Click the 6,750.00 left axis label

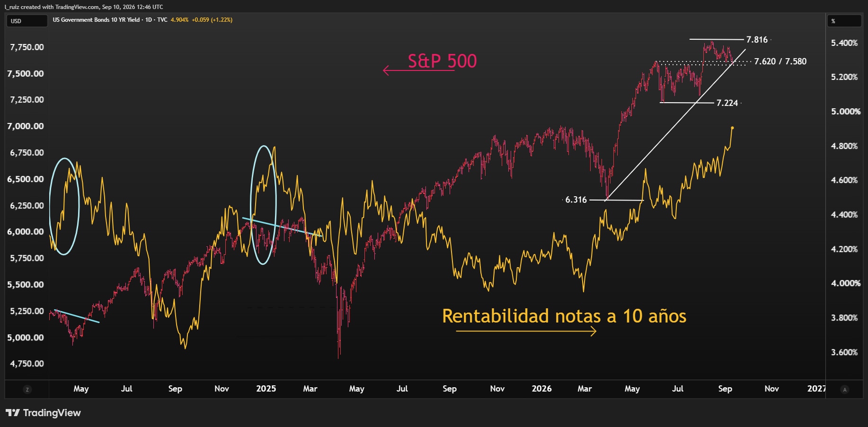[27, 153]
